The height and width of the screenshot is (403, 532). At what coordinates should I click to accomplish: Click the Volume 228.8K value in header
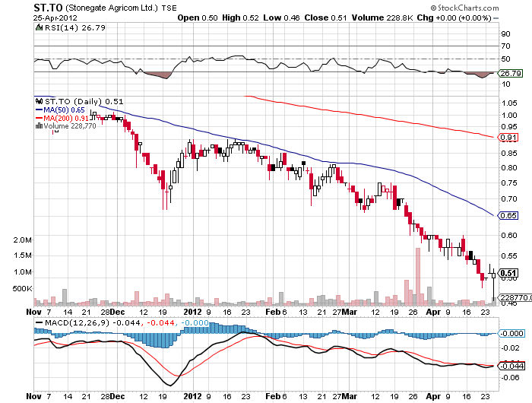[x=382, y=17]
